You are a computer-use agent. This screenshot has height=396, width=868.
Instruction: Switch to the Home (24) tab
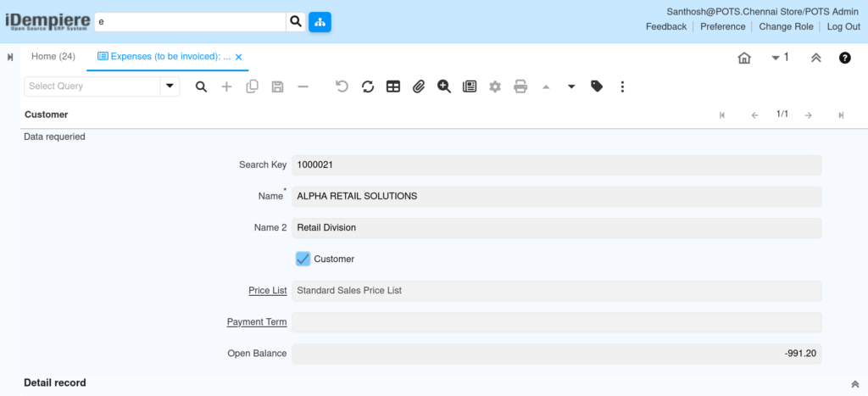pyautogui.click(x=53, y=57)
